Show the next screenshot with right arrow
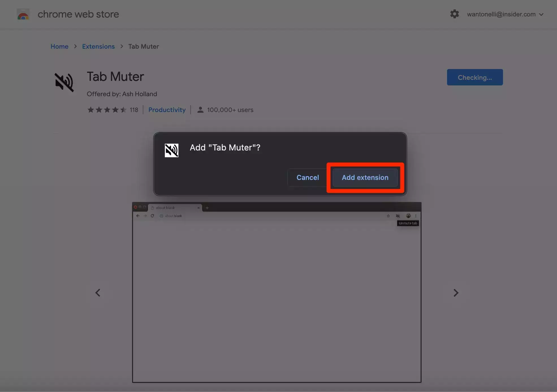This screenshot has height=392, width=557. point(456,293)
